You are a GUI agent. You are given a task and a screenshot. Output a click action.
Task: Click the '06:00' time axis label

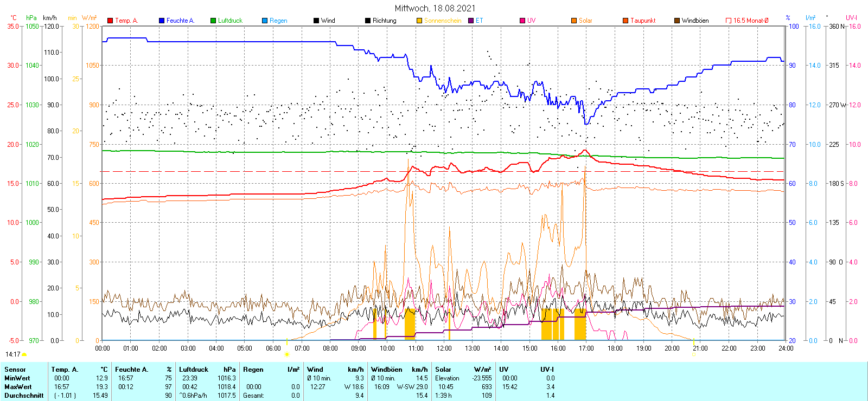(273, 348)
